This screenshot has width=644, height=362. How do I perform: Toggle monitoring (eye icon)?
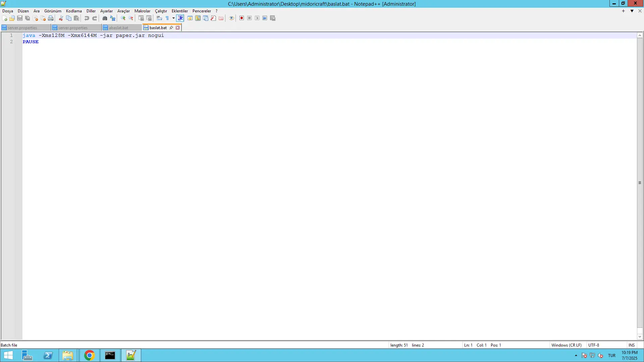click(231, 18)
